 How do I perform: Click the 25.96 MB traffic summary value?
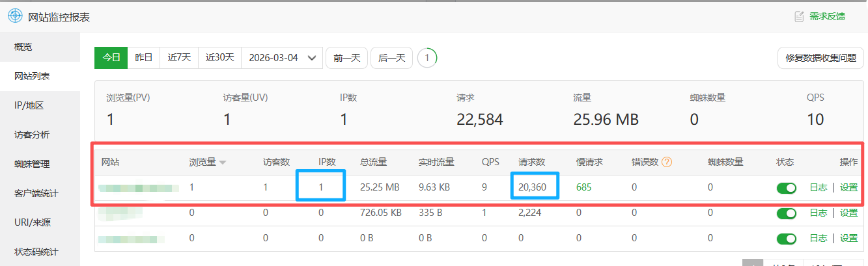[x=606, y=120]
